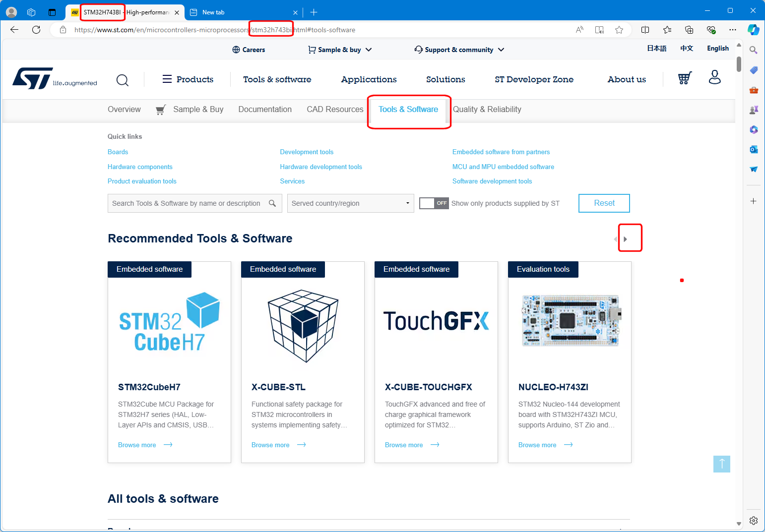The height and width of the screenshot is (532, 765).
Task: Open the Served country/region dropdown
Action: (x=350, y=203)
